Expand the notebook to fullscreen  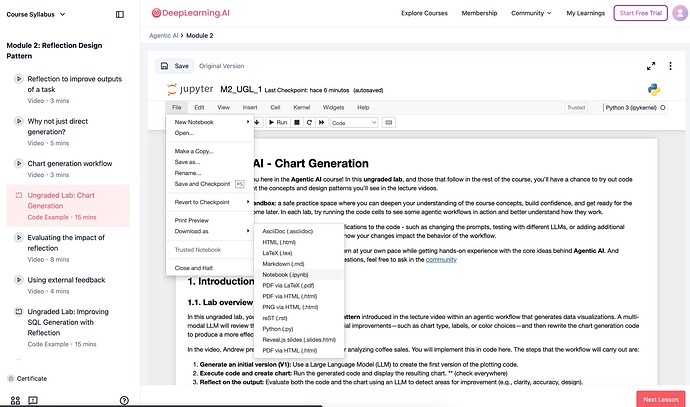[651, 66]
